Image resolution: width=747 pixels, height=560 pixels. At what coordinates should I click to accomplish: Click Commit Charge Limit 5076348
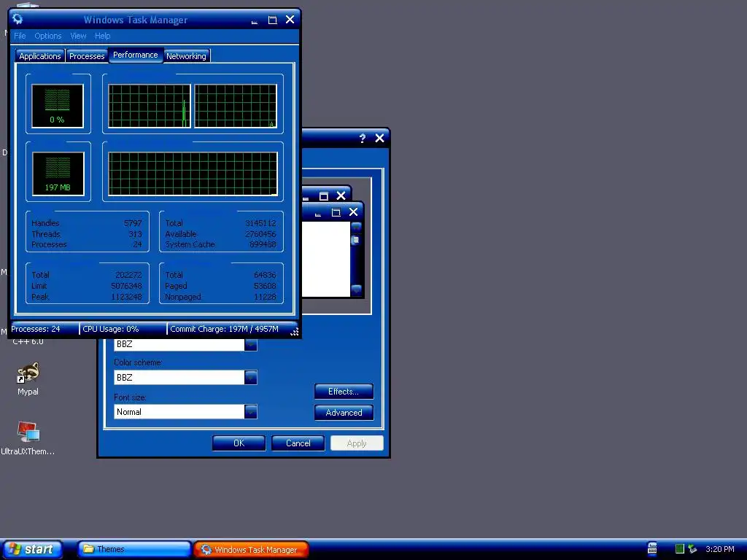tap(126, 286)
